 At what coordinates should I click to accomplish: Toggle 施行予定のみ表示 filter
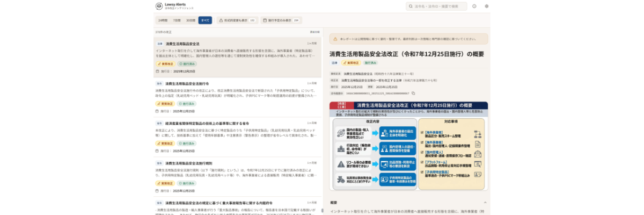(281, 20)
